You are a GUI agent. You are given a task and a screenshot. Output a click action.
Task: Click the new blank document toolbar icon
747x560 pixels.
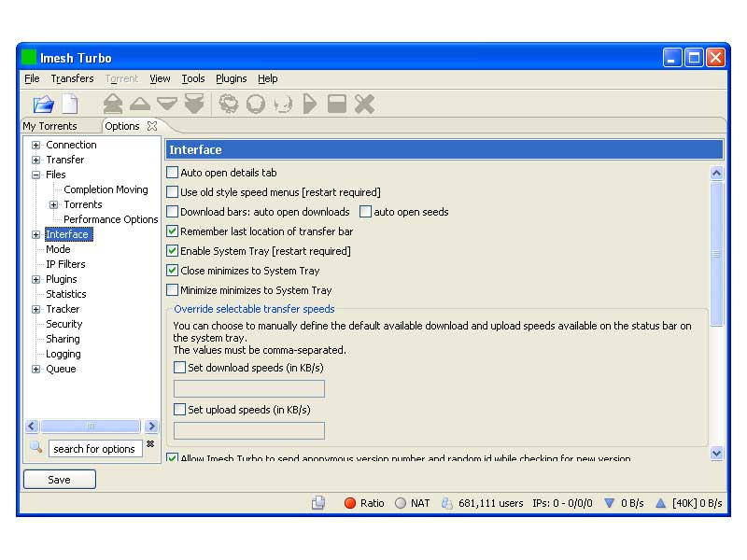point(70,105)
